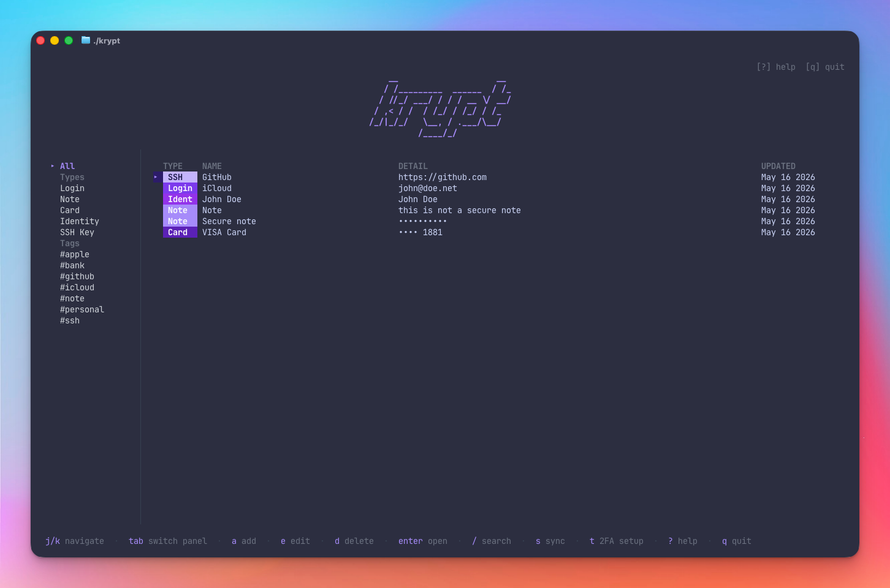Filter entries by Identity type
The width and height of the screenshot is (890, 588).
pos(80,221)
